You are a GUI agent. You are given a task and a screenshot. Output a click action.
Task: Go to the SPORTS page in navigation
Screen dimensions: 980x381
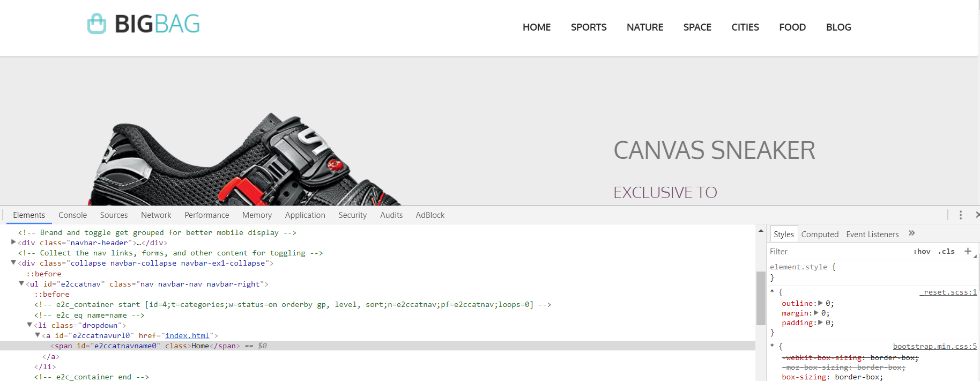point(589,27)
